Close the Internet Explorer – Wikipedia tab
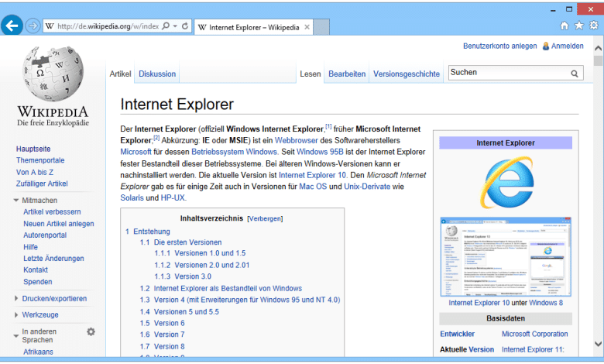 click(x=307, y=27)
